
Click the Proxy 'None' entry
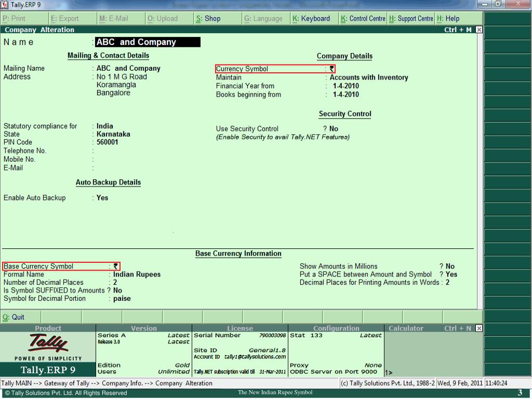[373, 365]
